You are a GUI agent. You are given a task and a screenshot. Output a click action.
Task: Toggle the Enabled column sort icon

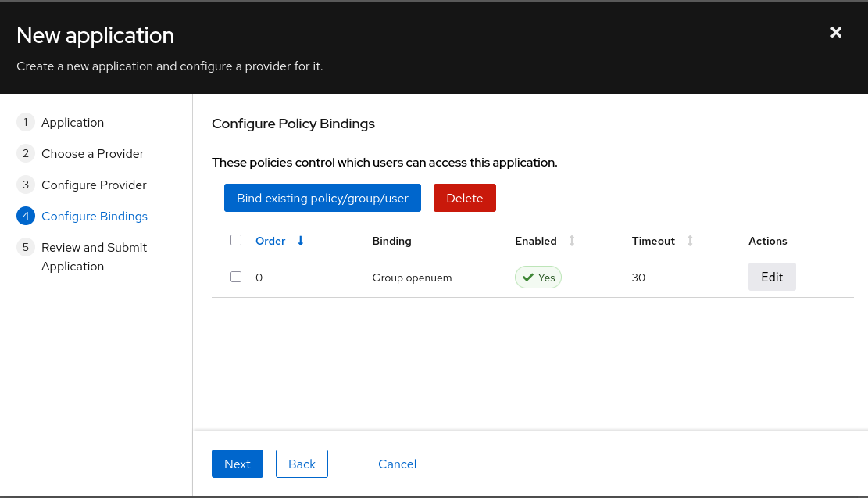coord(570,241)
